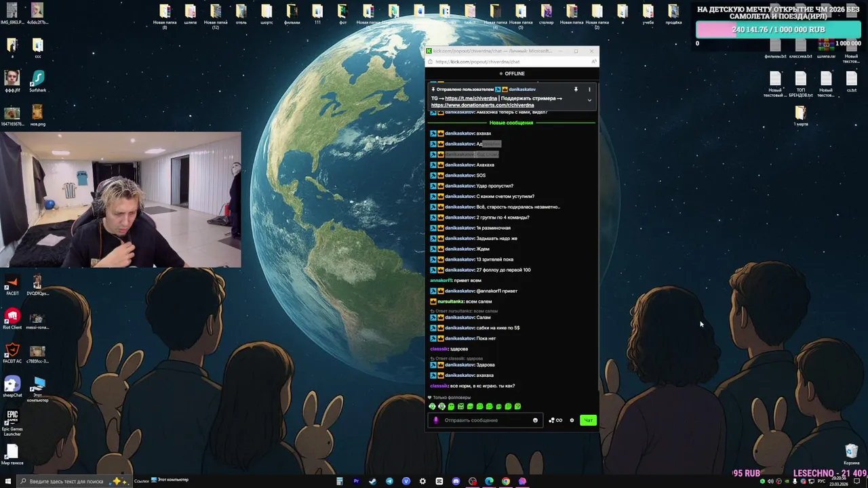The width and height of the screenshot is (868, 488).
Task: Click username annakorf1 in chat
Action: [x=441, y=281]
